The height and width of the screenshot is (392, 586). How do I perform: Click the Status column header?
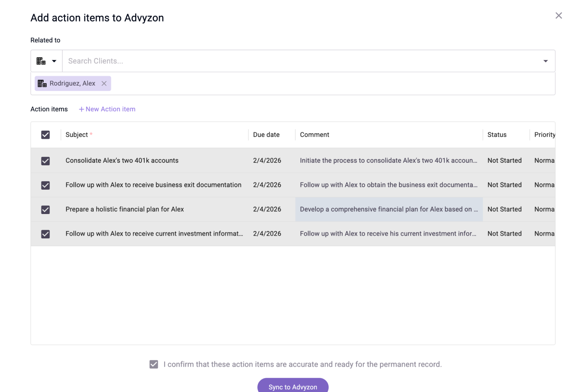pyautogui.click(x=506, y=135)
